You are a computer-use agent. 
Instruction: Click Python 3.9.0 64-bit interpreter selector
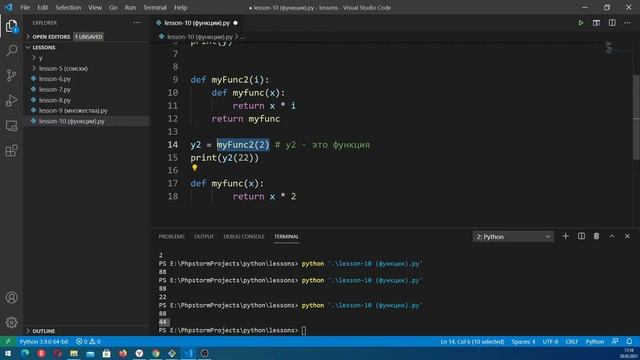point(44,342)
